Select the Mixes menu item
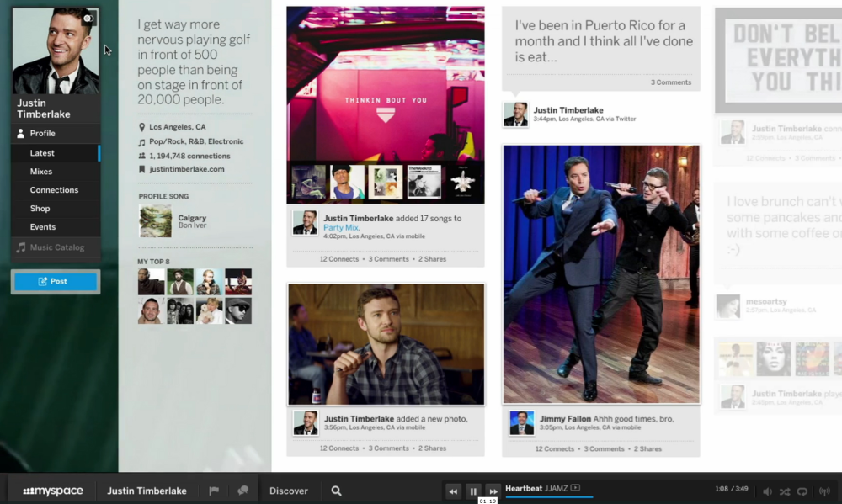This screenshot has width=842, height=504. click(41, 172)
